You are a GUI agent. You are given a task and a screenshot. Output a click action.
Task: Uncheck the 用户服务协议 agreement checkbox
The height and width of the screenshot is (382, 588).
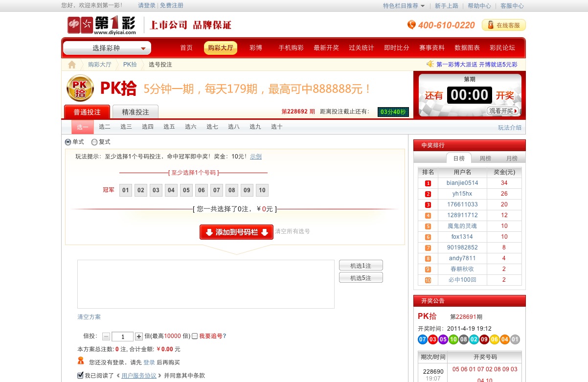tap(80, 375)
